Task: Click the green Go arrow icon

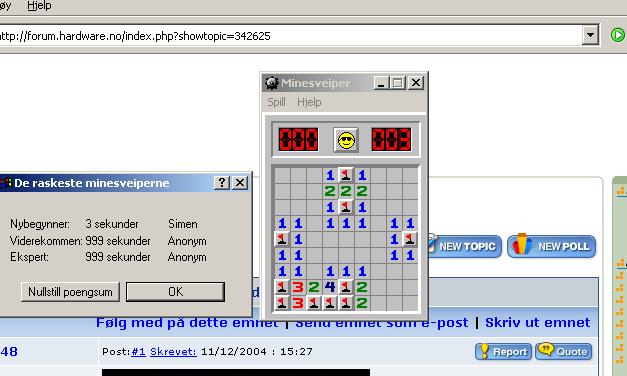Action: [618, 35]
